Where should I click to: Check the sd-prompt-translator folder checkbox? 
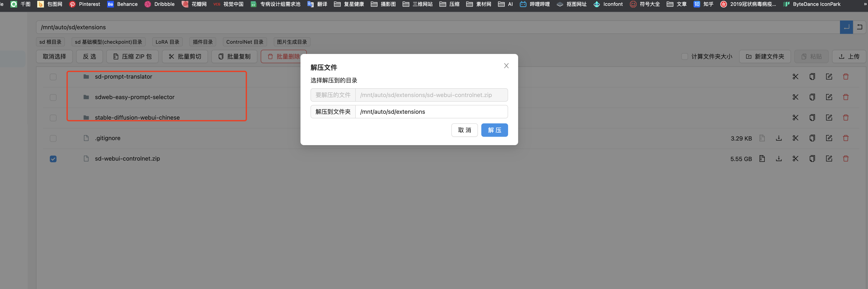[53, 77]
